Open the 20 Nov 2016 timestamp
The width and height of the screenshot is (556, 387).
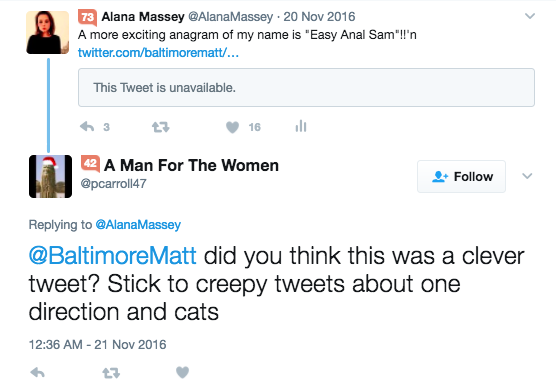(x=319, y=17)
